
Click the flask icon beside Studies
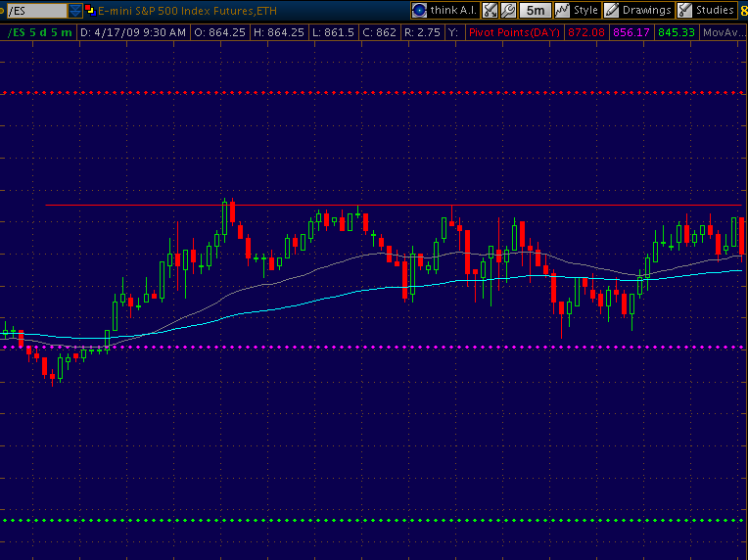(x=684, y=10)
